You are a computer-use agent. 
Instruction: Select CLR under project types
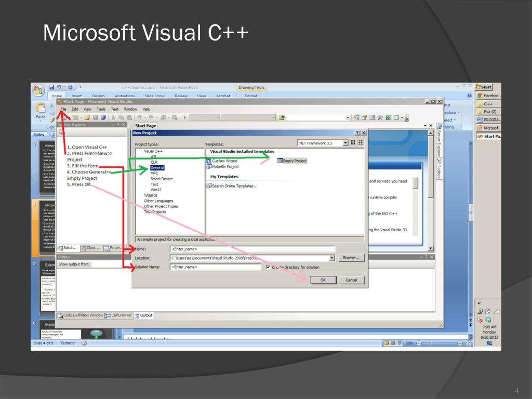(154, 162)
